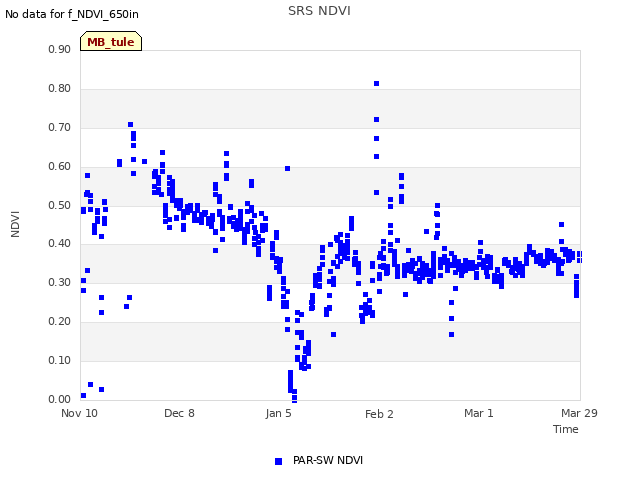Click the 0.50 y-axis tick label

click(x=60, y=205)
